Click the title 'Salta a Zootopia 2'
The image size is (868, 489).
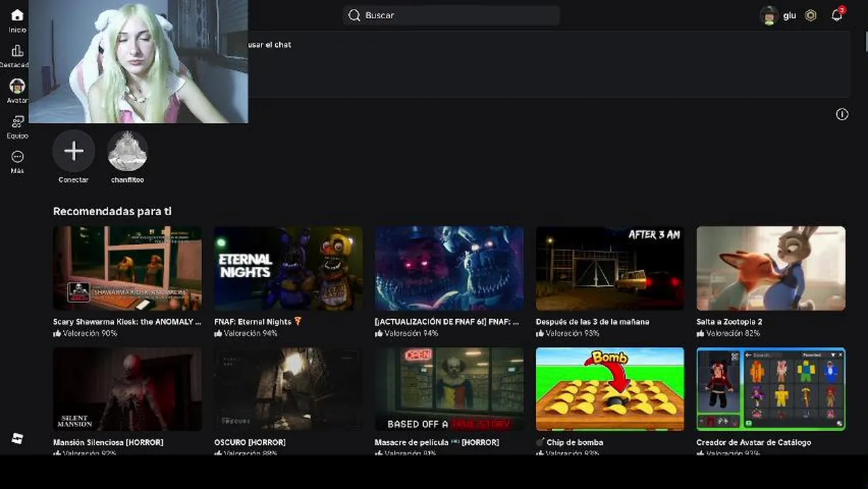click(729, 322)
